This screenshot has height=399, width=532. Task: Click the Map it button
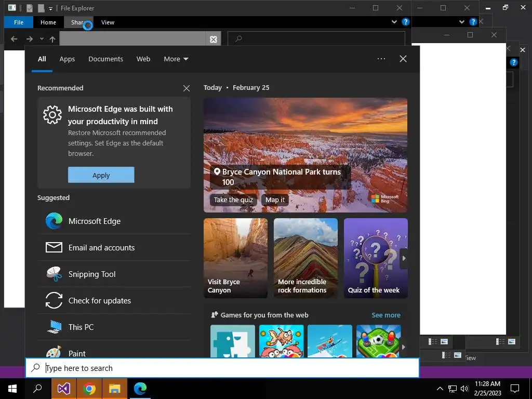pyautogui.click(x=275, y=200)
